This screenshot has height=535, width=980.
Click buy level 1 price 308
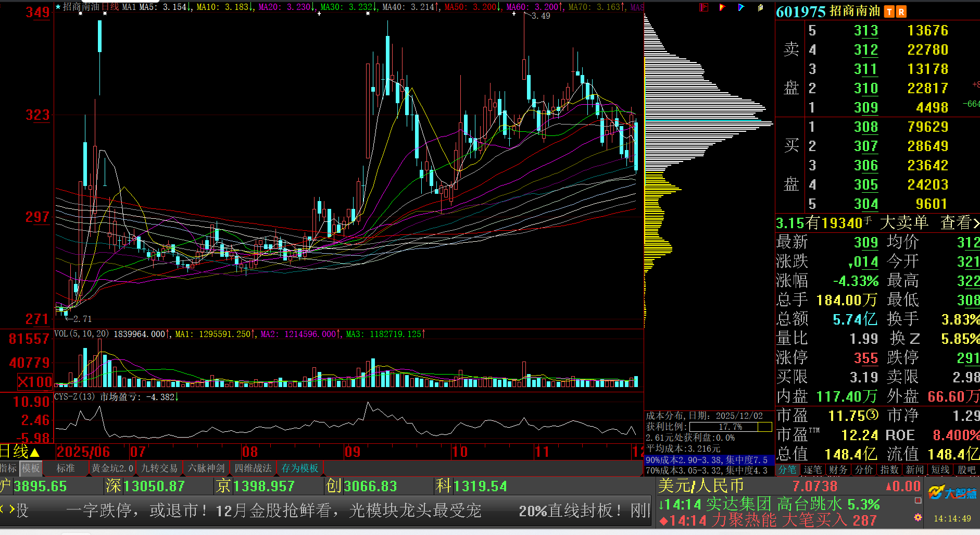[866, 127]
